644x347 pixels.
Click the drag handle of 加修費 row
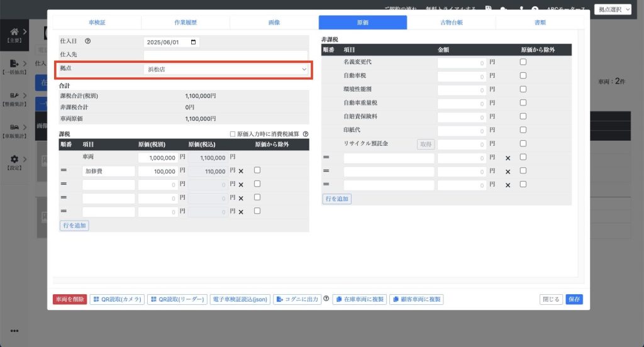64,171
